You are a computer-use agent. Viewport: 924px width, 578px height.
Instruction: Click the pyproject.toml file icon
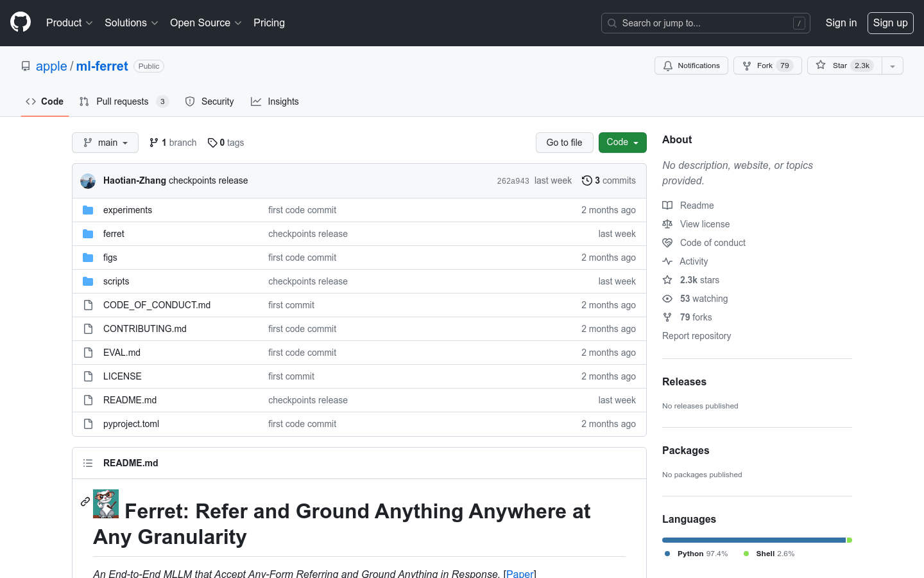88,424
